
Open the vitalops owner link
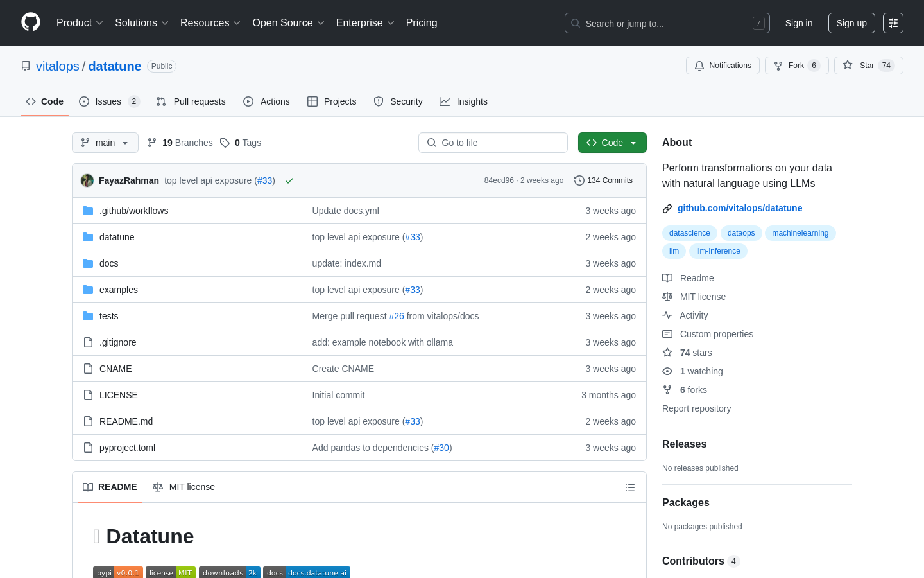pyautogui.click(x=58, y=66)
